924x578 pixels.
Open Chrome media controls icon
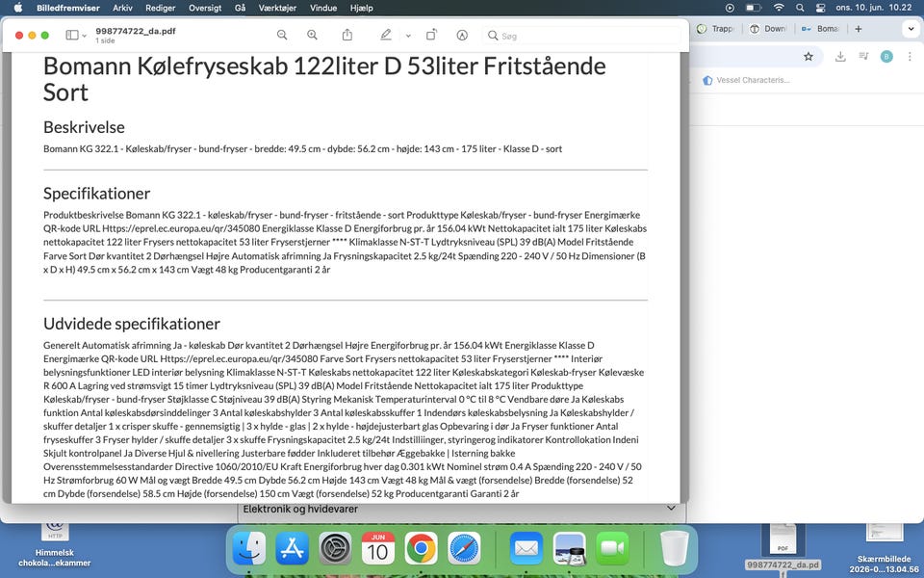pyautogui.click(x=863, y=56)
